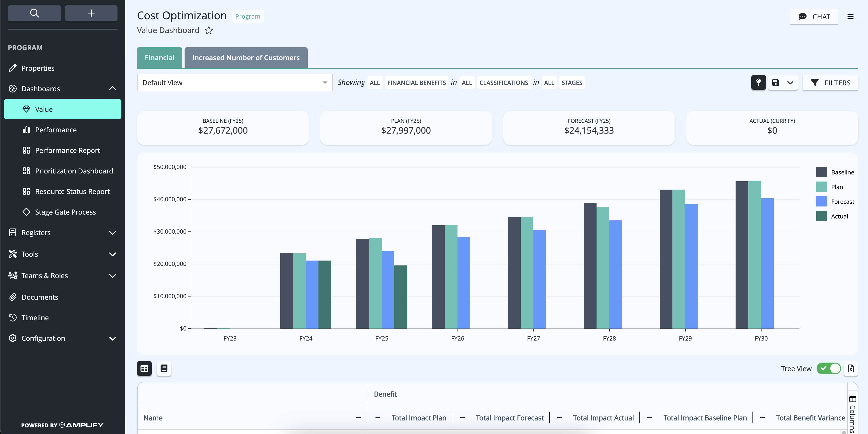This screenshot has height=434, width=868.
Task: Collapse the Dashboards section chevron
Action: [113, 89]
